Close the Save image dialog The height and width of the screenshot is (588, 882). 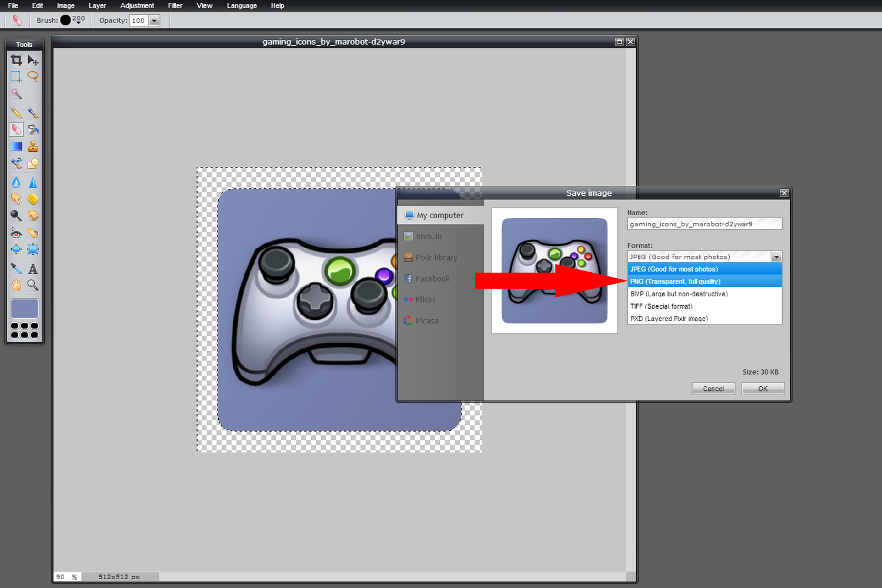784,193
